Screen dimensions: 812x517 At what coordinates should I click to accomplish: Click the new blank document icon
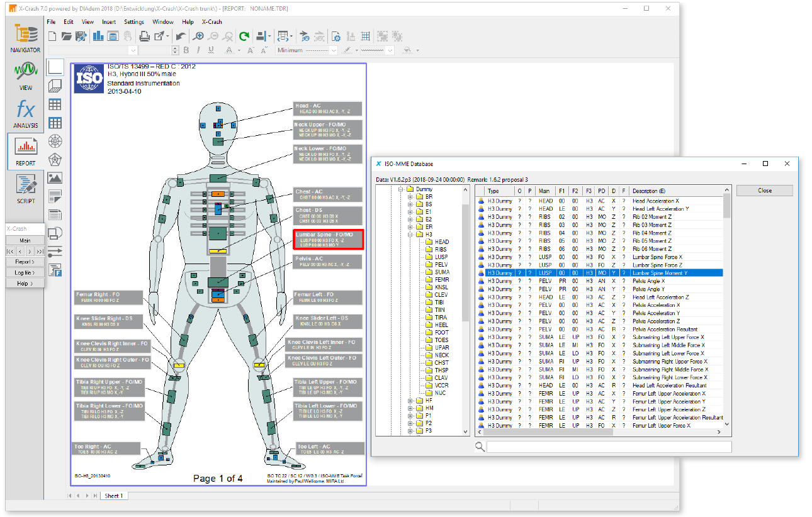pyautogui.click(x=52, y=36)
